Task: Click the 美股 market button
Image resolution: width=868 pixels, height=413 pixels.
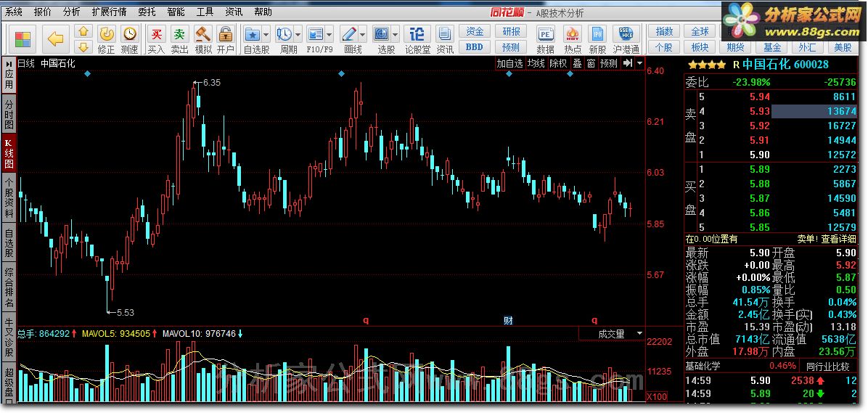Action: pos(843,47)
